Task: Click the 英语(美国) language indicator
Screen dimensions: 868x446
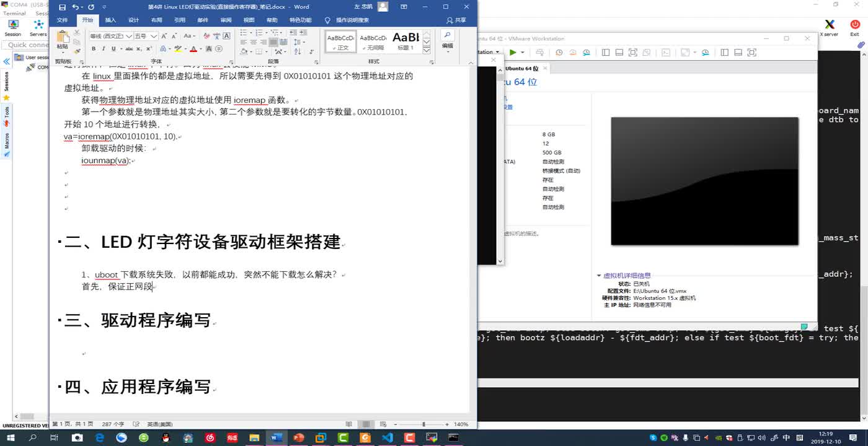Action: pos(159,424)
